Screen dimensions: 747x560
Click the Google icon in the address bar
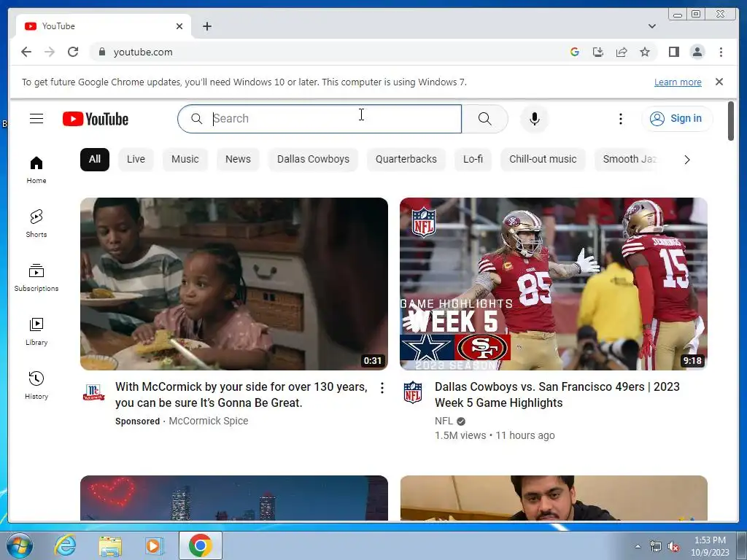(x=575, y=52)
